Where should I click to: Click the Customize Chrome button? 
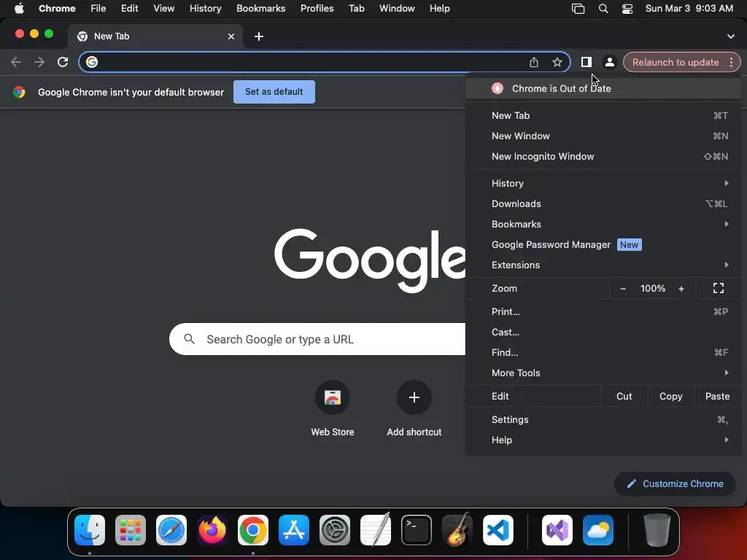click(675, 484)
